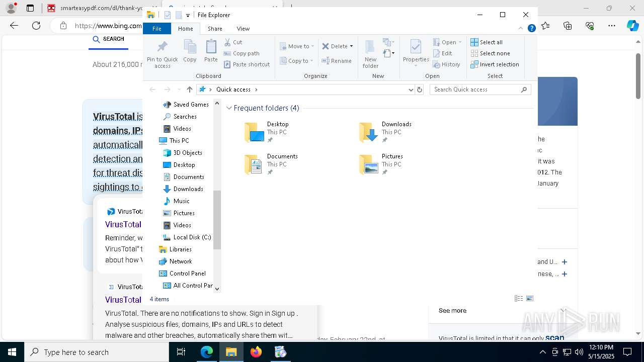The image size is (644, 362).
Task: Open Windows Start menu
Action: pos(12,352)
